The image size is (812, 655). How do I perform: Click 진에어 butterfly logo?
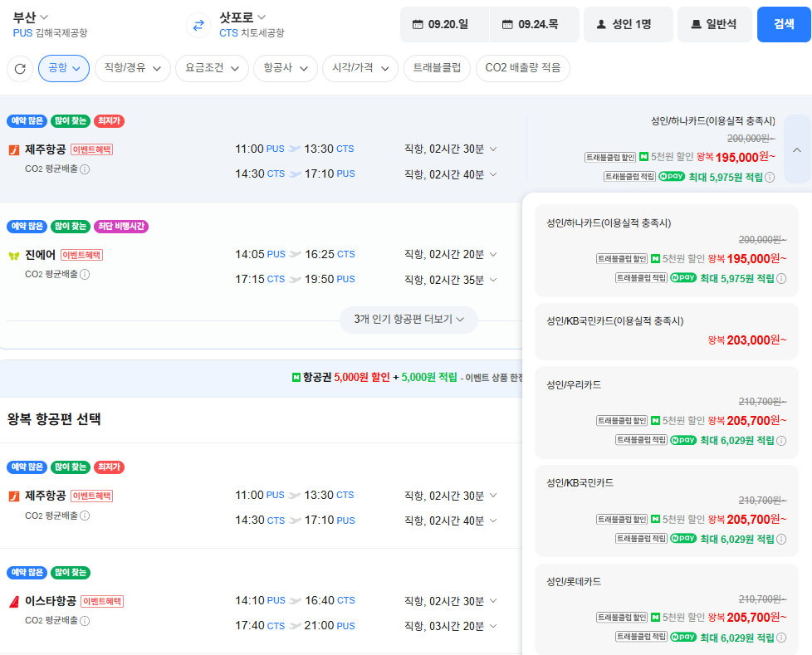(14, 256)
